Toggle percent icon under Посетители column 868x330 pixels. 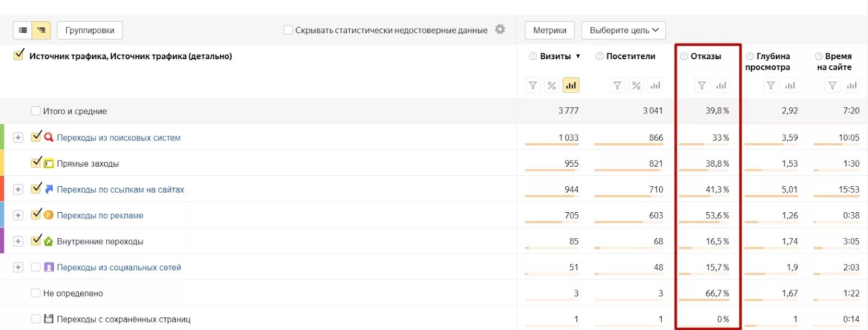pos(636,86)
